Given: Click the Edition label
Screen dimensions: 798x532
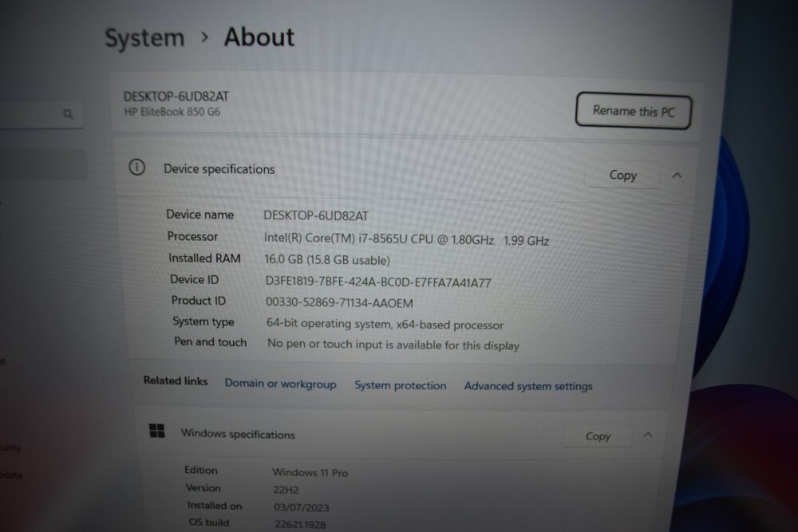Looking at the screenshot, I should (200, 470).
